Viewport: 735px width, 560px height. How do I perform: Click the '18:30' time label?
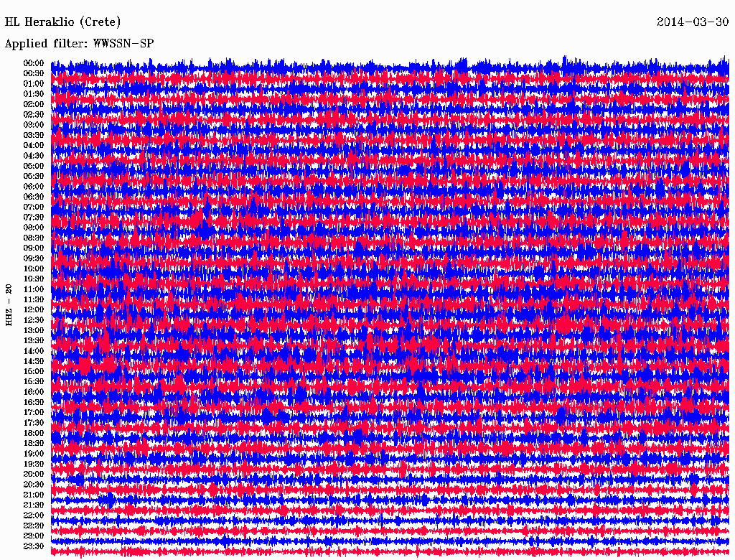click(x=34, y=443)
